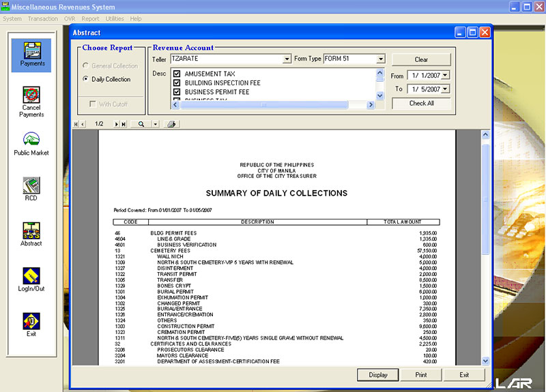Select the Abstract sidebar icon
The height and width of the screenshot is (392, 546).
click(31, 234)
